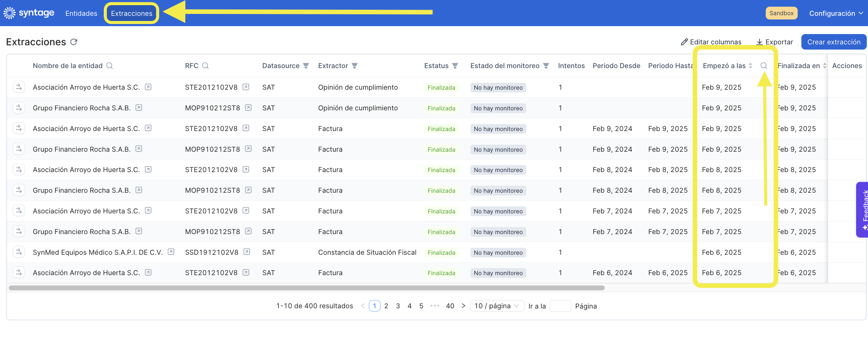Image resolution: width=868 pixels, height=349 pixels.
Task: Open the Entidades tab
Action: coord(81,13)
